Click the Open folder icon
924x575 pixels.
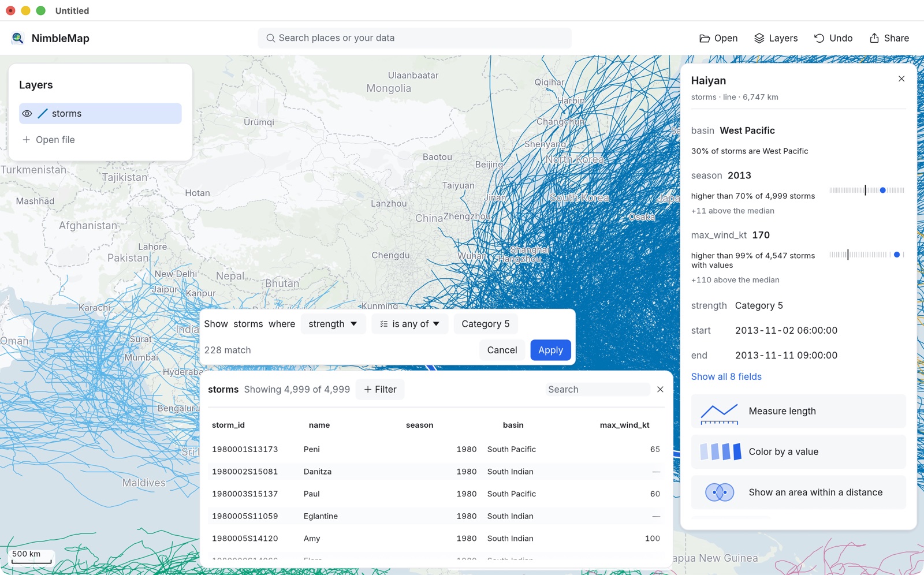(705, 38)
